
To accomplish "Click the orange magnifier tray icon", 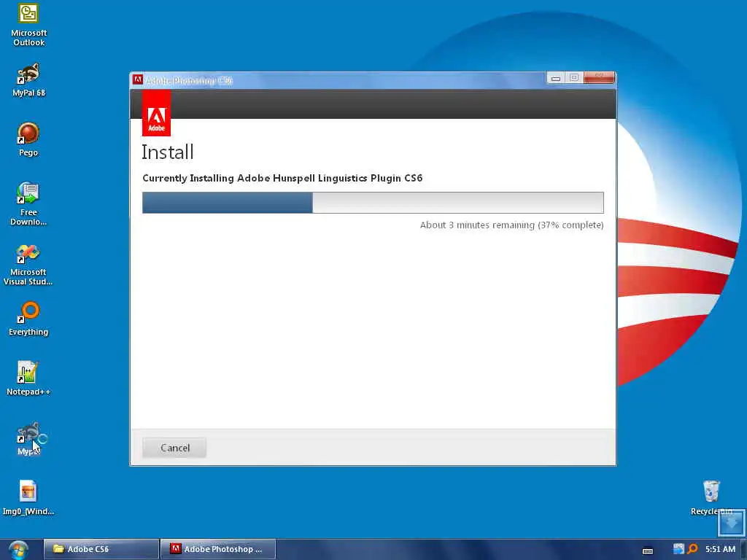I will click(x=693, y=549).
